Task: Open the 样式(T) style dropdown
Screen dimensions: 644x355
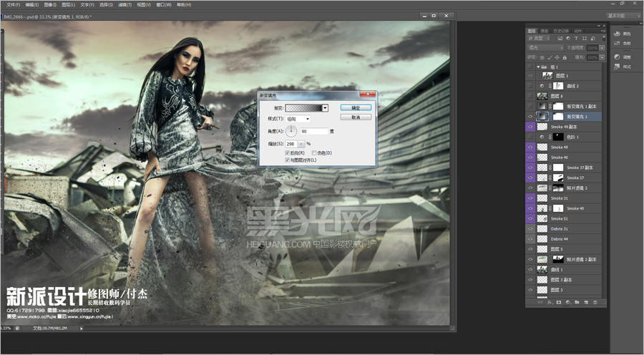Action: click(298, 119)
